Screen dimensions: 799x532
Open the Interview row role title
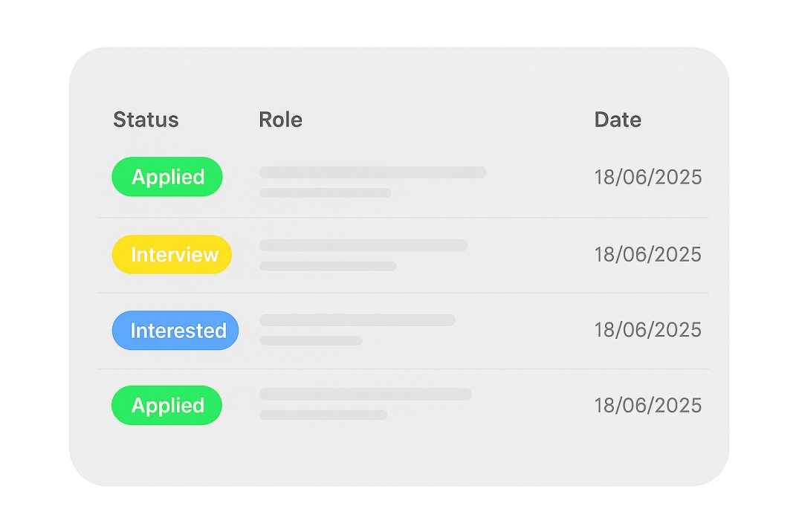[363, 245]
